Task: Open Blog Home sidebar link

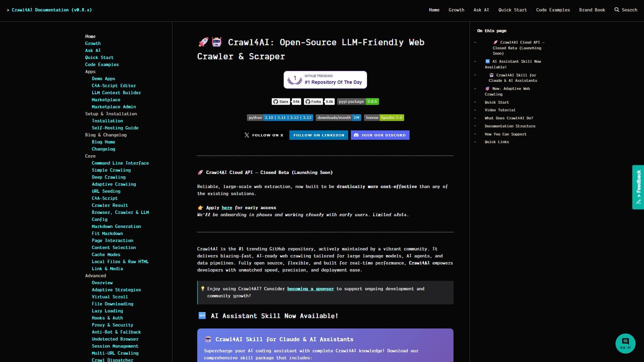Action: coord(103,142)
